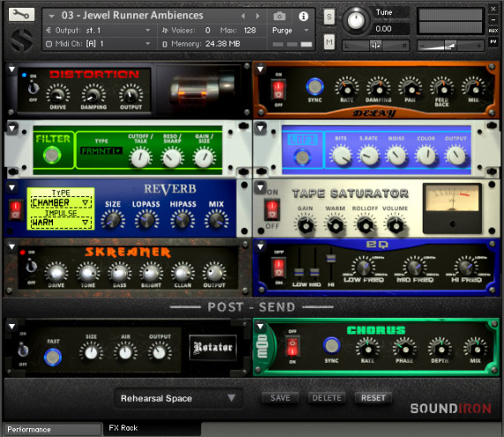The image size is (504, 437).
Task: Click the LoFi Color knob
Action: tap(426, 155)
